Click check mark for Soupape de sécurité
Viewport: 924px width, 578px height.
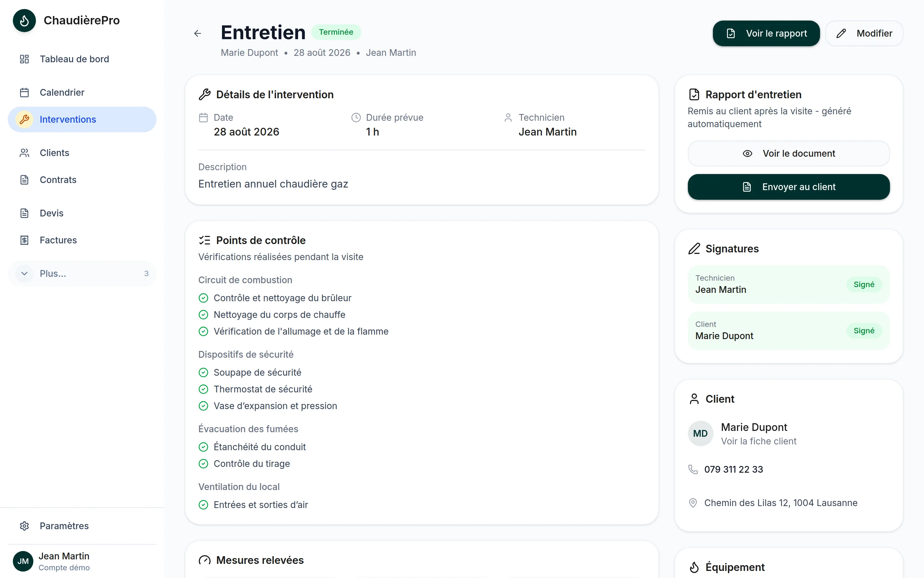(x=203, y=373)
